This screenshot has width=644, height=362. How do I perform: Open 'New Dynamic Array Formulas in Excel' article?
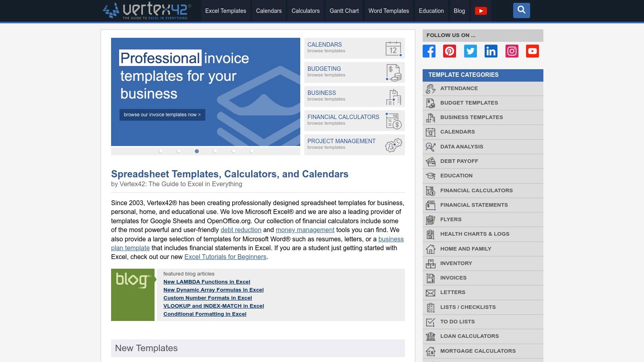pyautogui.click(x=213, y=290)
